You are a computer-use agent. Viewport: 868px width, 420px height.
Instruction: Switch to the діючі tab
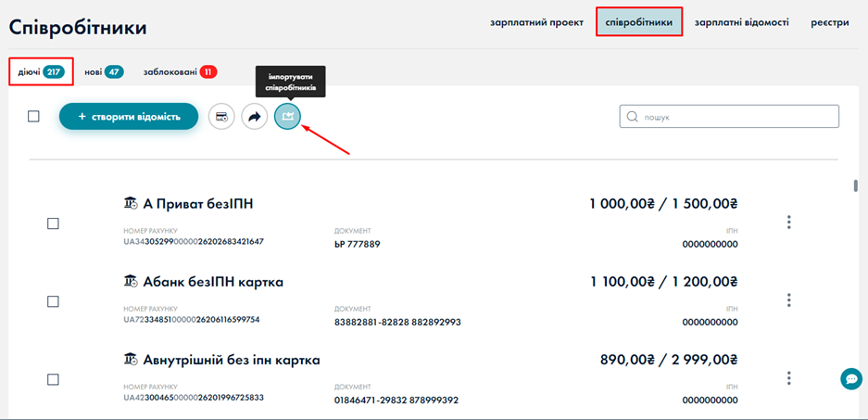click(x=42, y=71)
